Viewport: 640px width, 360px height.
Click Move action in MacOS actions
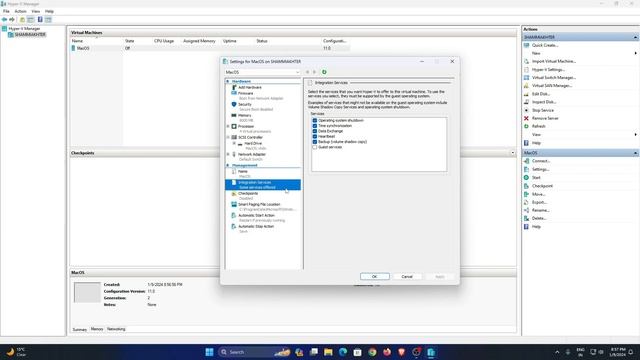538,194
